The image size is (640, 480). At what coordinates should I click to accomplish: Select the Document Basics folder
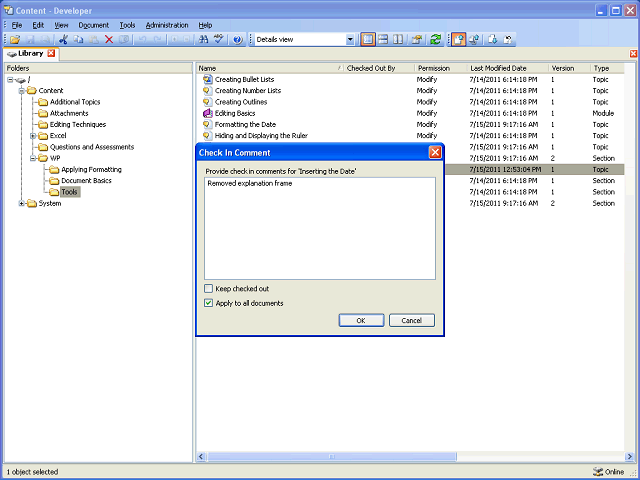87,180
